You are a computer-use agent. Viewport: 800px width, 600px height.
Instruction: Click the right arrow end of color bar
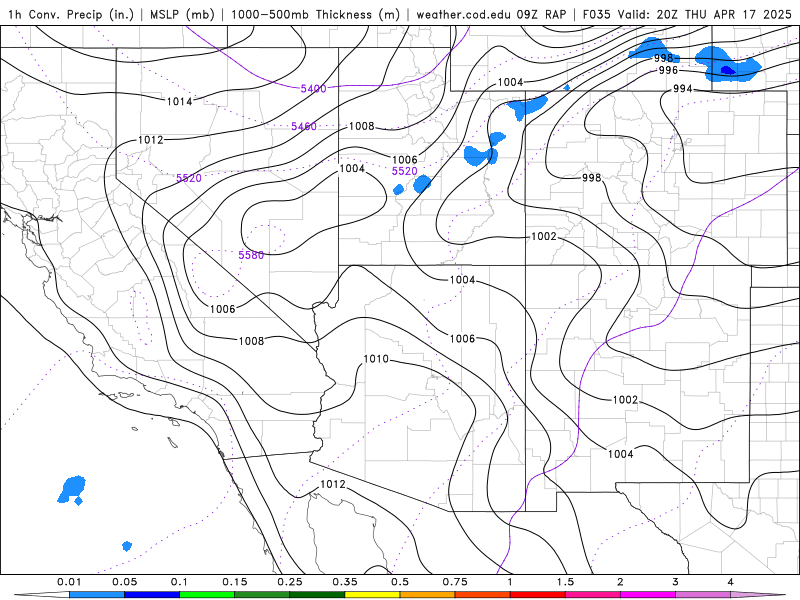click(758, 595)
